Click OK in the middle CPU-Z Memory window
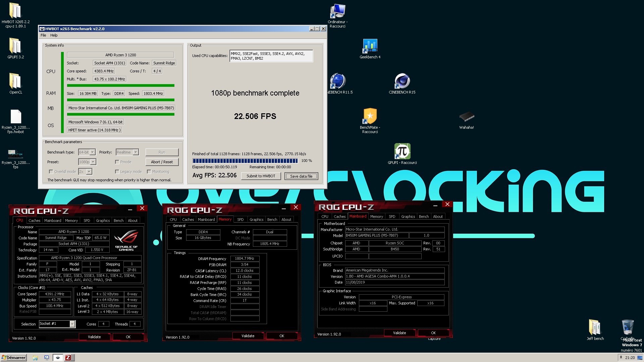Screen dimensions: 644x362 tap(282, 336)
